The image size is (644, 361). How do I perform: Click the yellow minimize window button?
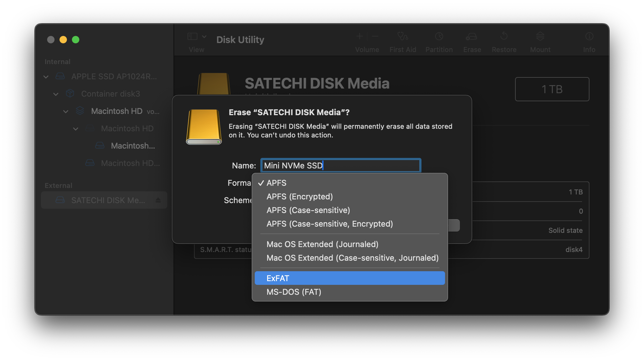(63, 40)
